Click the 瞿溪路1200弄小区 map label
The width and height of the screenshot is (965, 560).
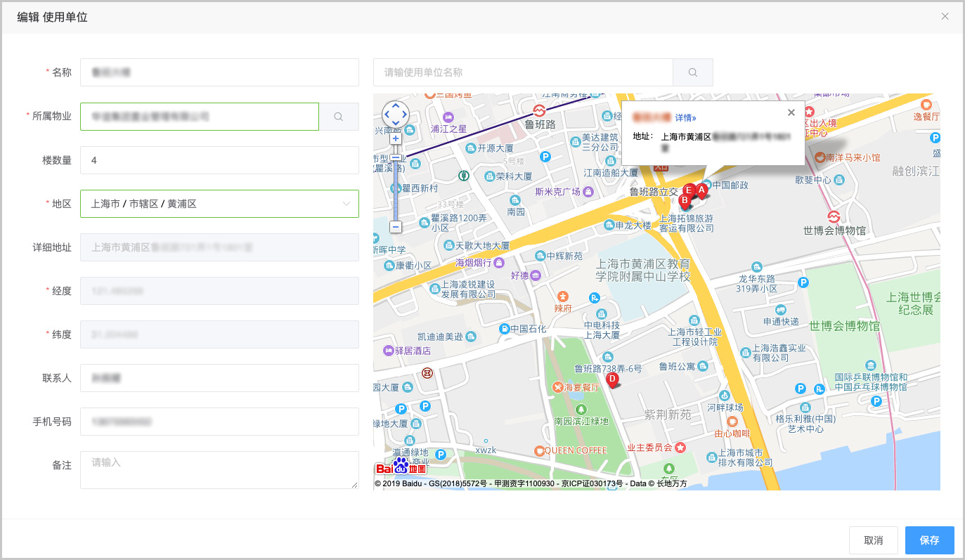click(459, 223)
